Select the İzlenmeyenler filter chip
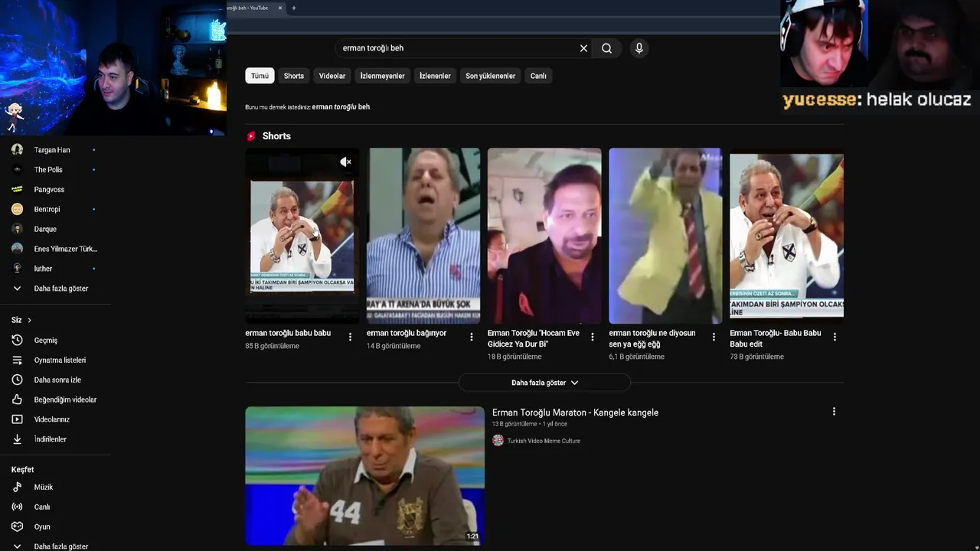This screenshot has height=551, width=980. (382, 76)
